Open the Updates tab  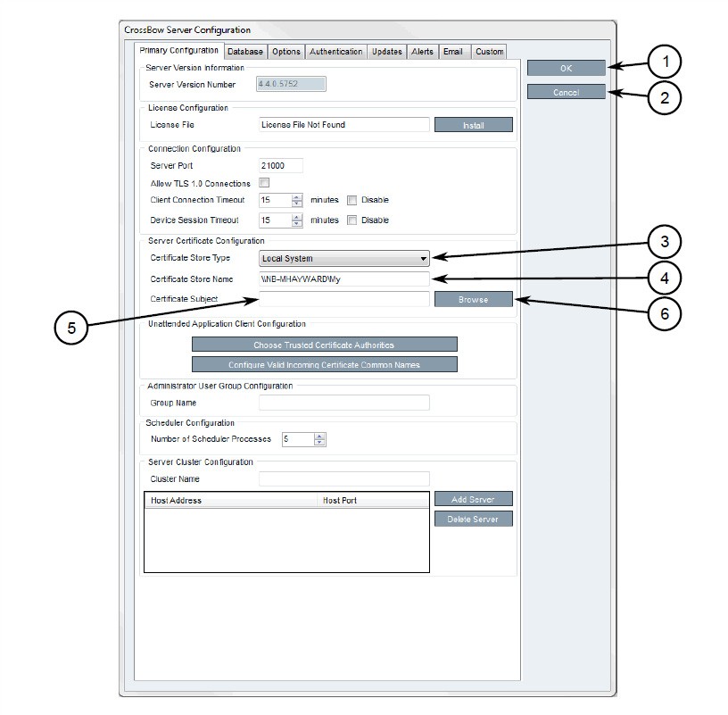(x=387, y=52)
